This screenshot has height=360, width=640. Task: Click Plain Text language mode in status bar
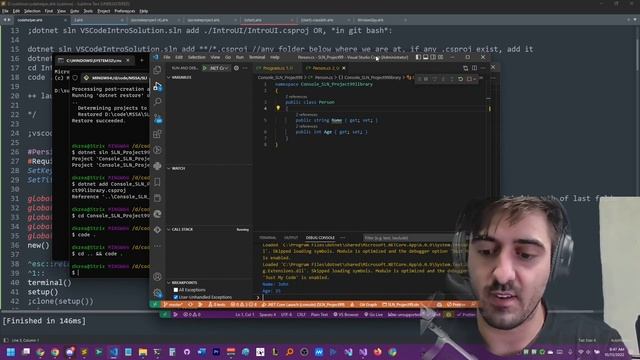pyautogui.click(x=319, y=315)
